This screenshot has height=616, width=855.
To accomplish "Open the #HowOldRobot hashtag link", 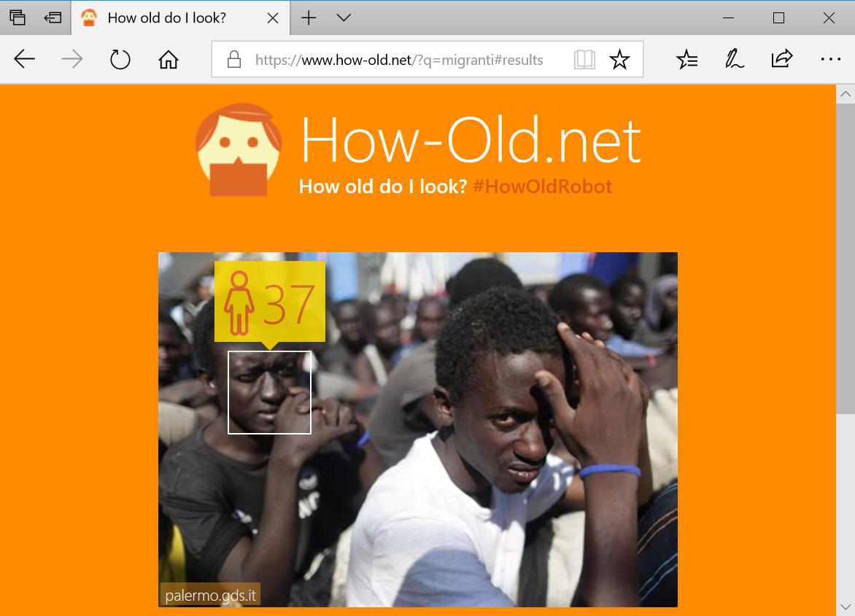I will click(543, 187).
